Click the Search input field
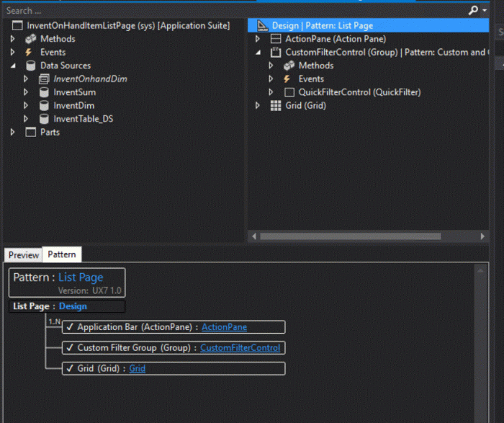Viewport: 504px width, 423px height. (235, 11)
